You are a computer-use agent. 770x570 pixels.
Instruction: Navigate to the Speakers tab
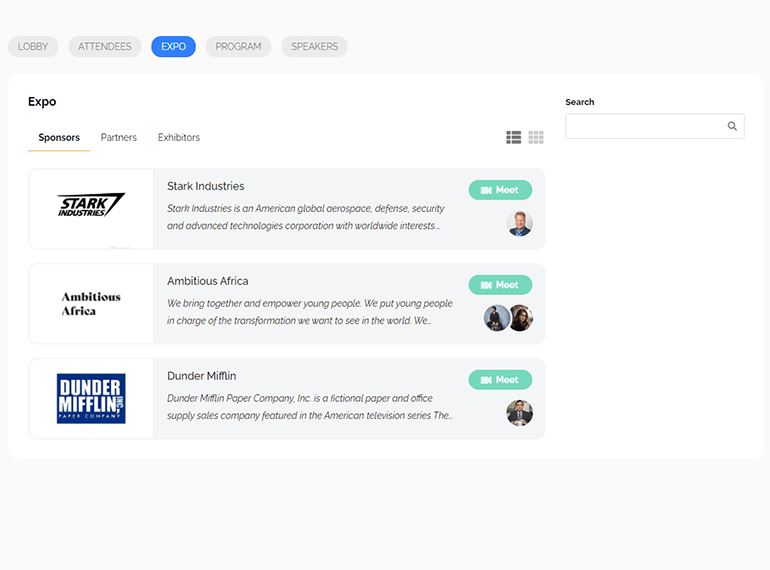314,47
